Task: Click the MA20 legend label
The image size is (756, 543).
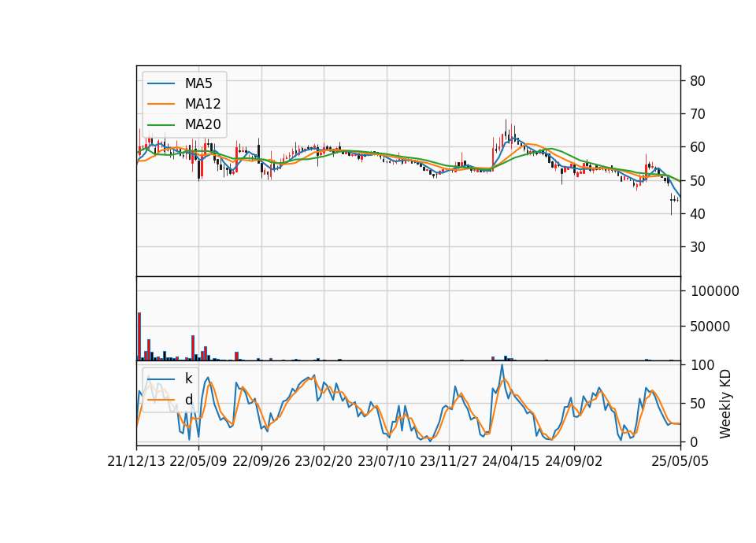Action: [x=202, y=124]
